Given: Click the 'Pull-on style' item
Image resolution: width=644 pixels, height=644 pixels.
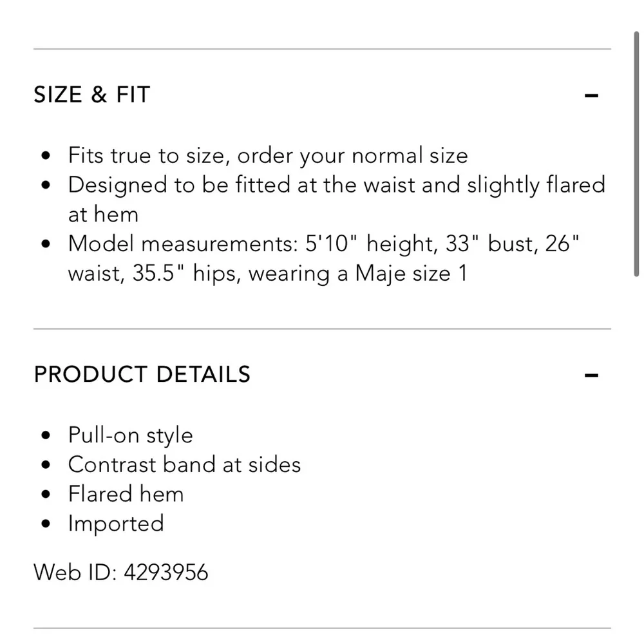Looking at the screenshot, I should point(130,435).
